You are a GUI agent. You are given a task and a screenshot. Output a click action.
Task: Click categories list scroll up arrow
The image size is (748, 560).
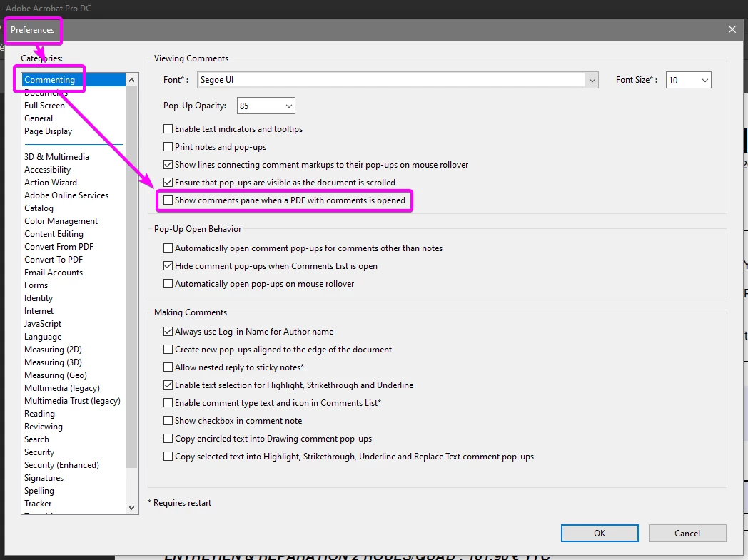[131, 80]
